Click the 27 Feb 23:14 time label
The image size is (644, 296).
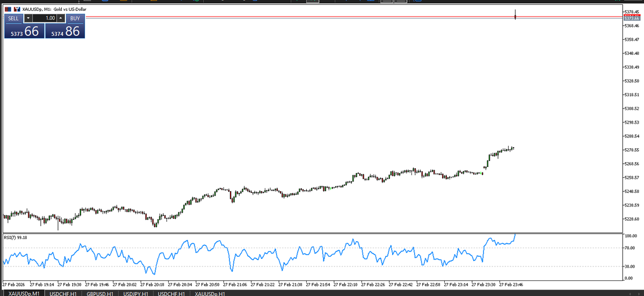[x=456, y=284]
